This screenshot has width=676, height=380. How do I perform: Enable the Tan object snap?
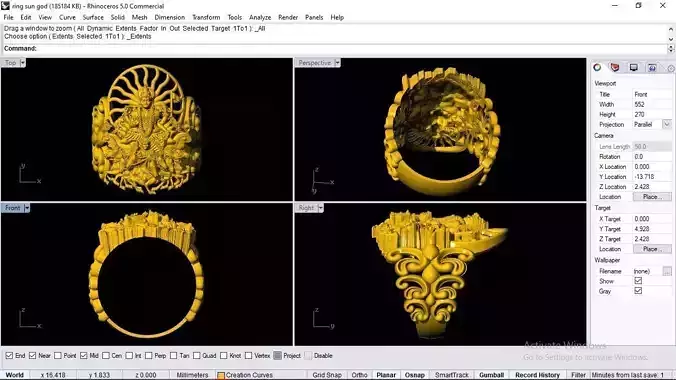pos(173,355)
